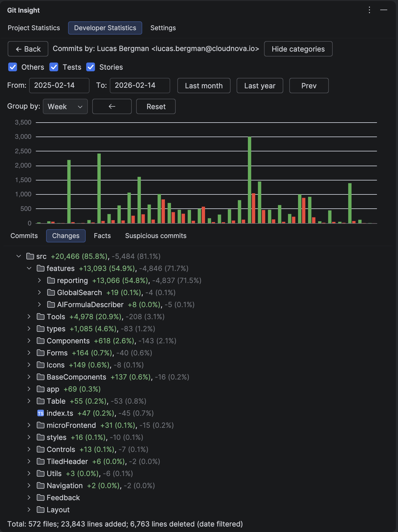The image size is (398, 532).
Task: Click the src root folder icon
Action: (x=30, y=256)
